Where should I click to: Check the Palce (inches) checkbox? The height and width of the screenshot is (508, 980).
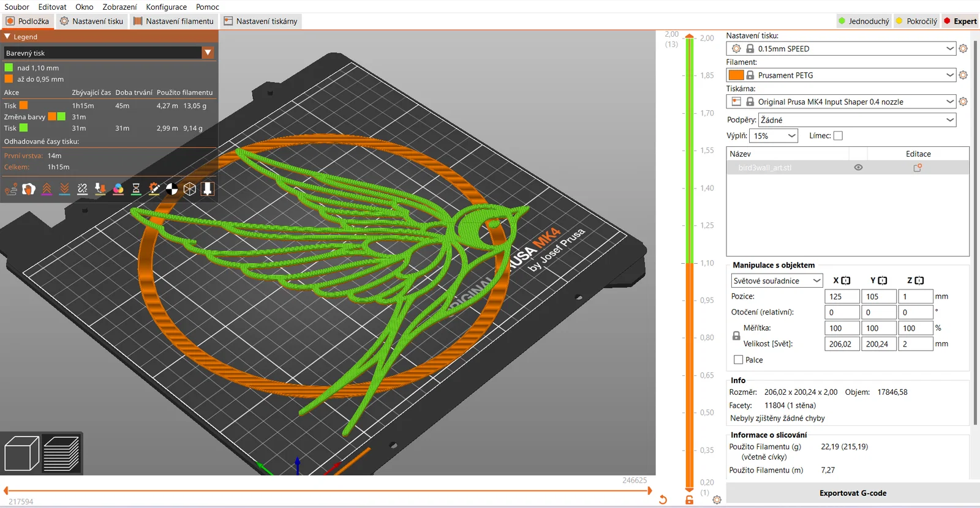point(739,360)
